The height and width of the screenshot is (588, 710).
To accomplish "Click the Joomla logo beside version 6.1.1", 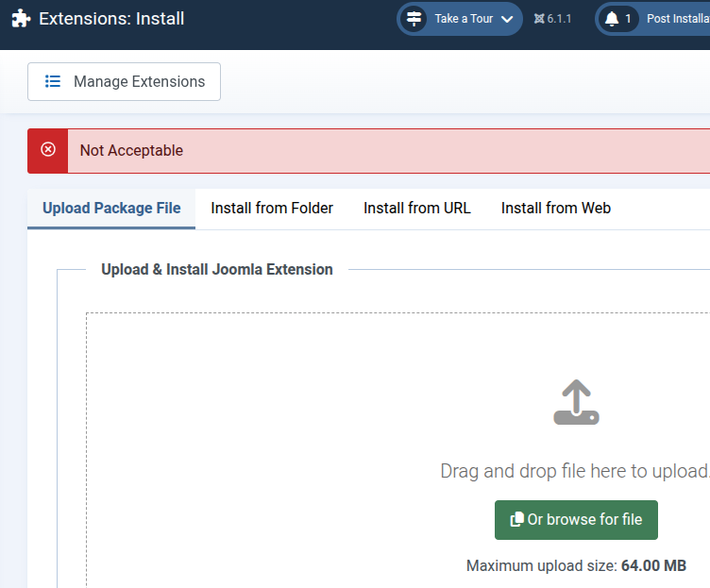I will pos(539,19).
